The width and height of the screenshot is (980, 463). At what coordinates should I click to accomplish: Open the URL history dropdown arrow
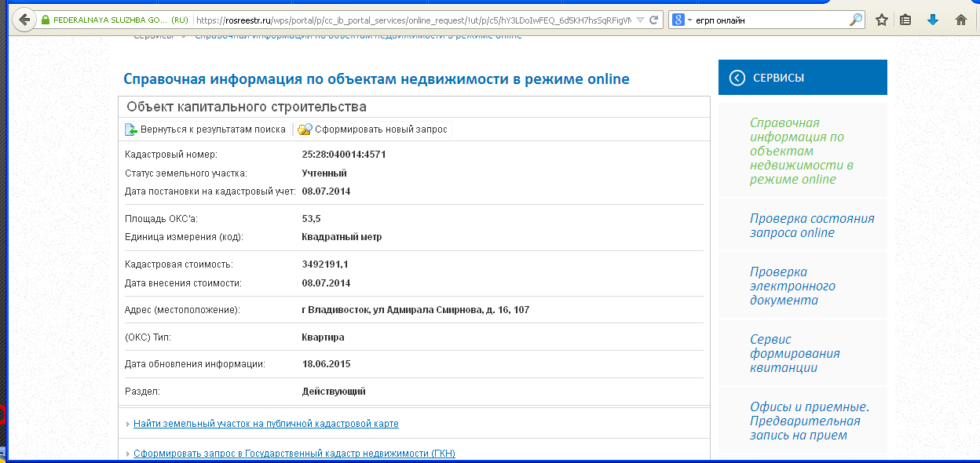click(x=641, y=20)
